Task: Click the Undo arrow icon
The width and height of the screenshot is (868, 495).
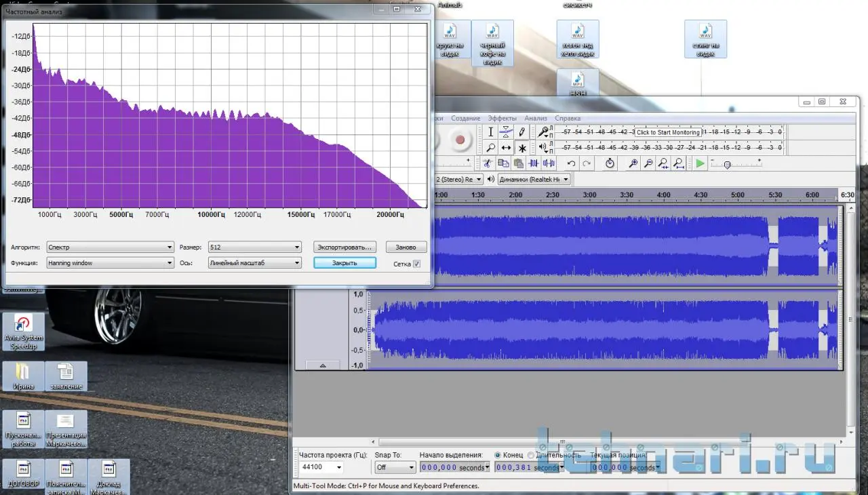Action: point(571,163)
